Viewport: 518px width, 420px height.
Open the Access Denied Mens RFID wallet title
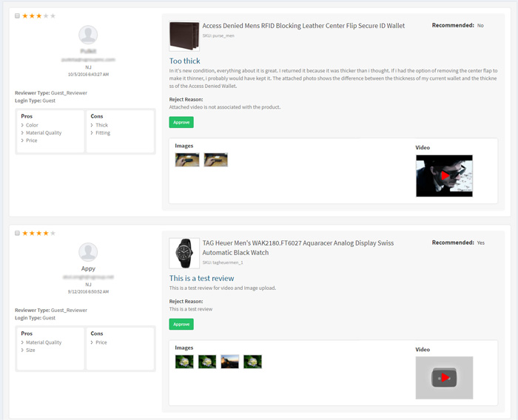point(303,26)
